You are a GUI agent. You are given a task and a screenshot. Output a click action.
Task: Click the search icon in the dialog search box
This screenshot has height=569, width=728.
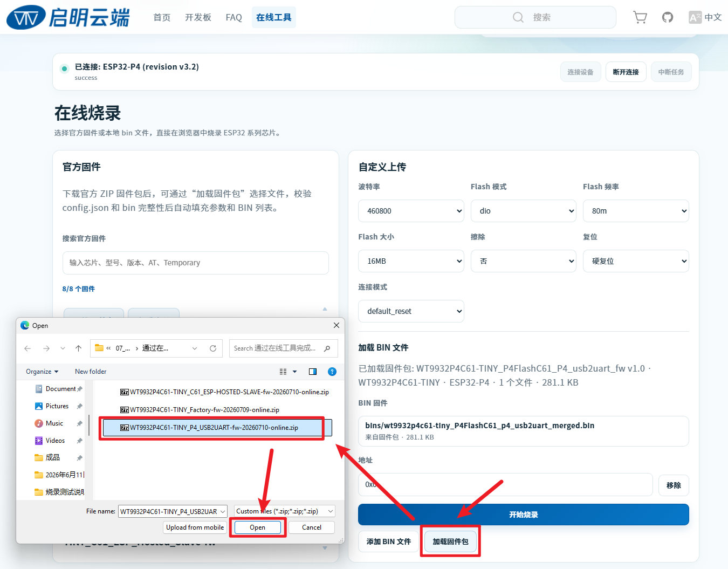327,348
